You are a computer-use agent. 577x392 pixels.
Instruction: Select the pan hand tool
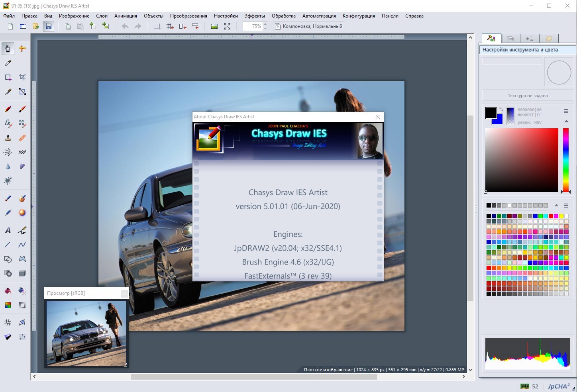coord(8,49)
